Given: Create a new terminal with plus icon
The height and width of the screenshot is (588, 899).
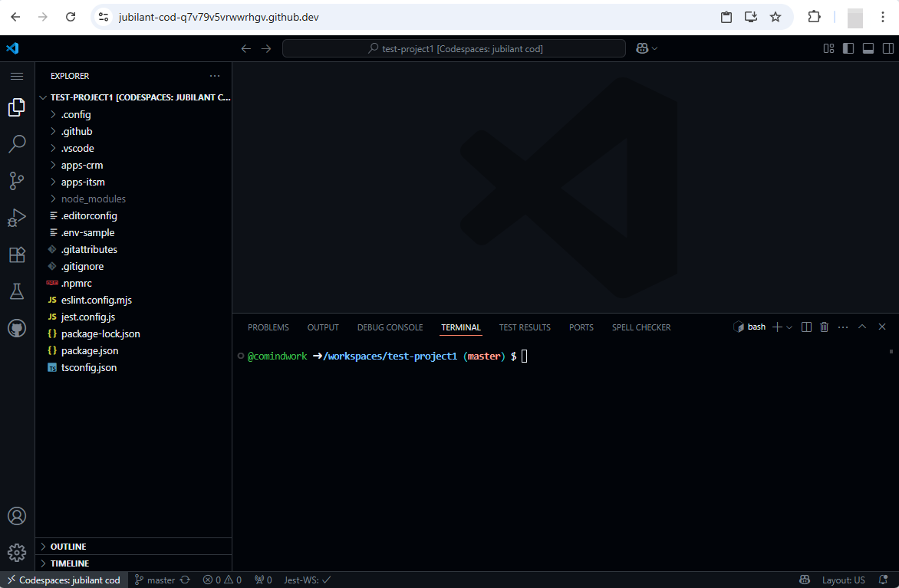Looking at the screenshot, I should (777, 327).
